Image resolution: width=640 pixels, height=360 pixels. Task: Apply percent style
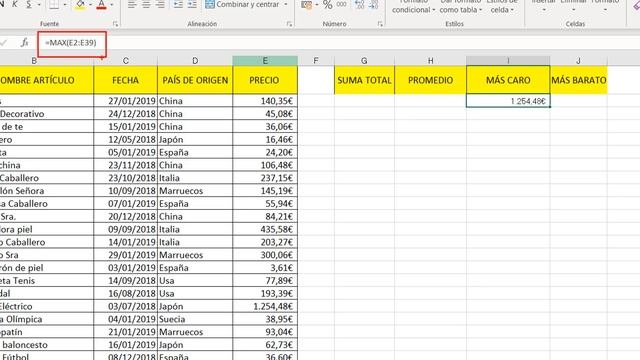(x=328, y=5)
